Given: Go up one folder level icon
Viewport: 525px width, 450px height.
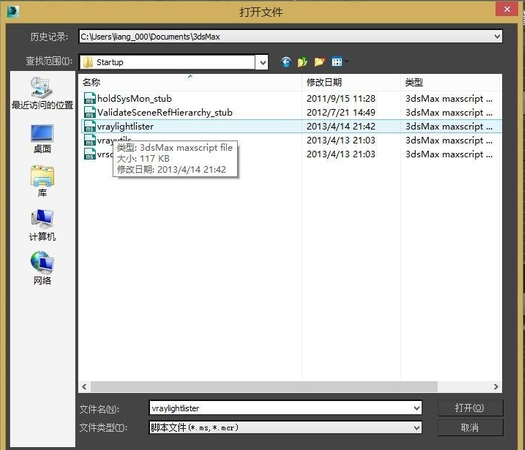Looking at the screenshot, I should [302, 62].
